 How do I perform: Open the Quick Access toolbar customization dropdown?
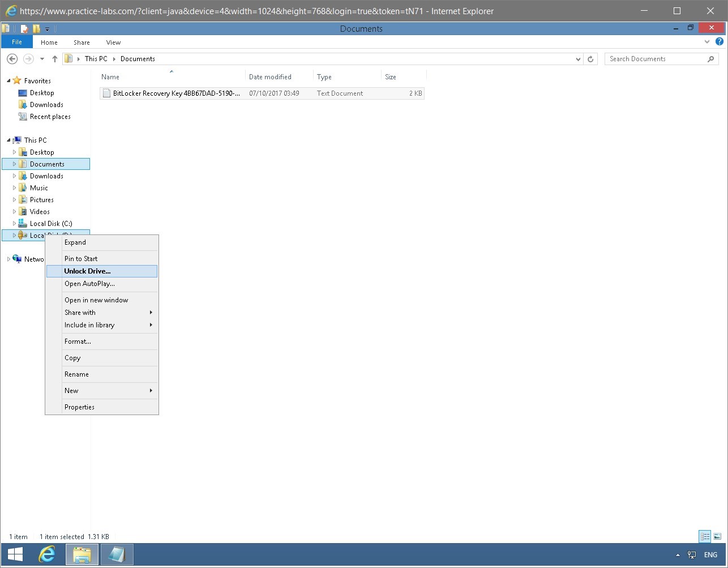[x=48, y=28]
